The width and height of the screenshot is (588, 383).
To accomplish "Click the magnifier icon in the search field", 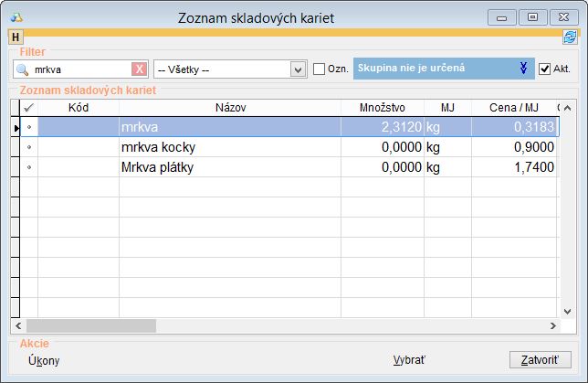I will [x=22, y=69].
